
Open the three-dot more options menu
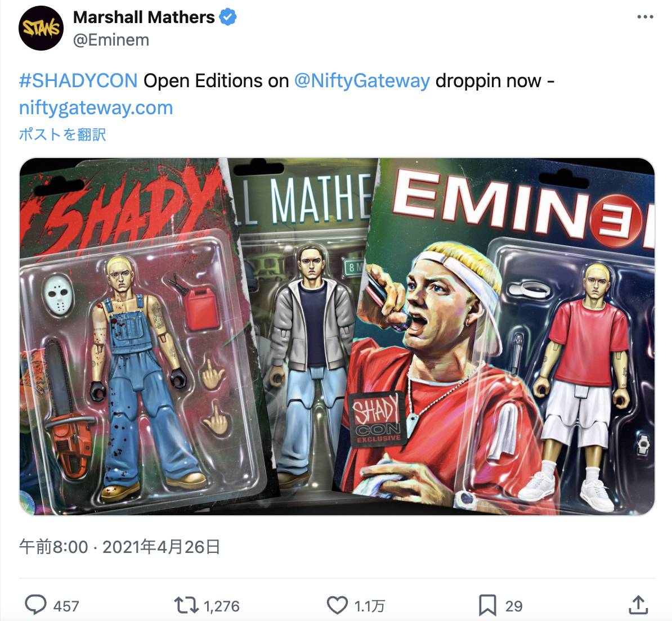[645, 17]
